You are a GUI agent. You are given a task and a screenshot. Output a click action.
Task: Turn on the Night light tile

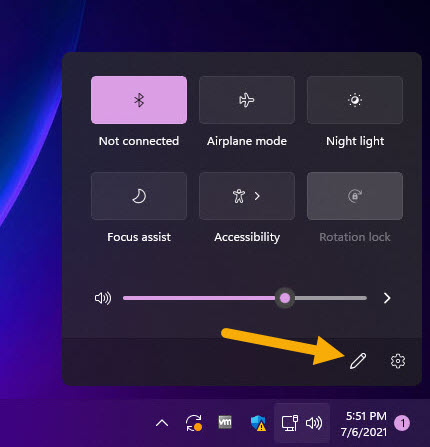pos(355,100)
